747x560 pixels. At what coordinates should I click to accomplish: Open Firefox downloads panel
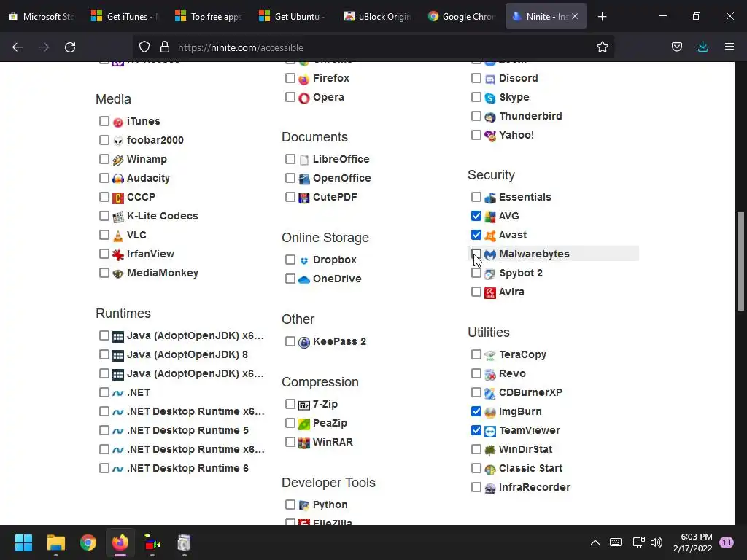tap(703, 47)
